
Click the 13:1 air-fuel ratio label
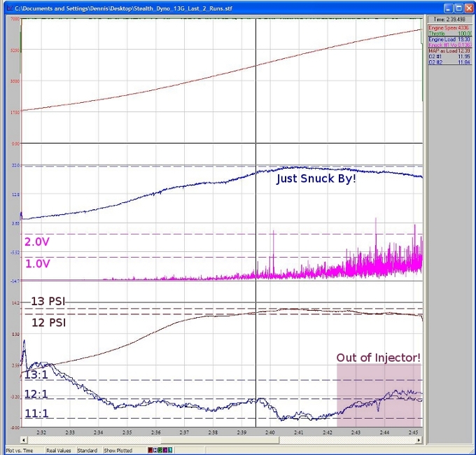36,374
